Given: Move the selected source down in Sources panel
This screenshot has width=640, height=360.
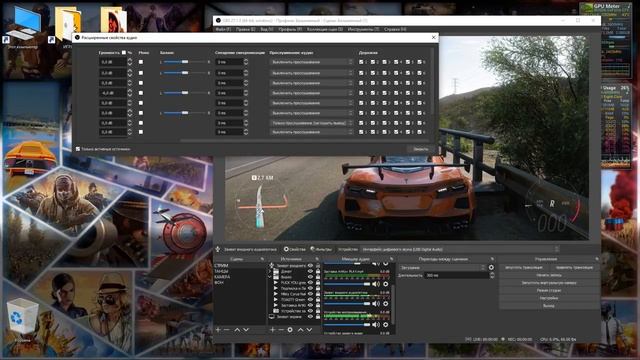Looking at the screenshot, I should pyautogui.click(x=309, y=329).
